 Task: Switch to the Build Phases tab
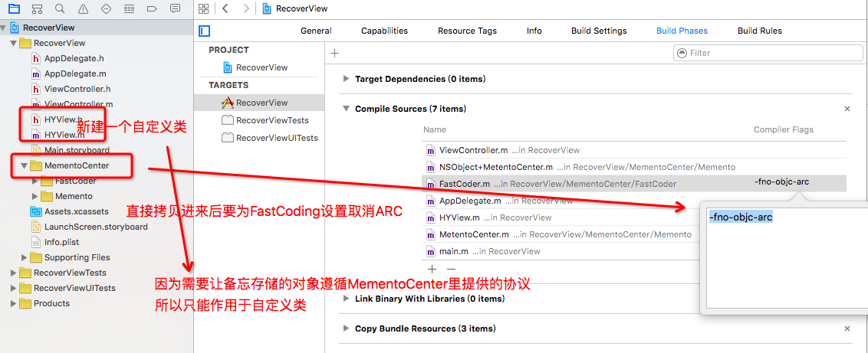click(682, 31)
